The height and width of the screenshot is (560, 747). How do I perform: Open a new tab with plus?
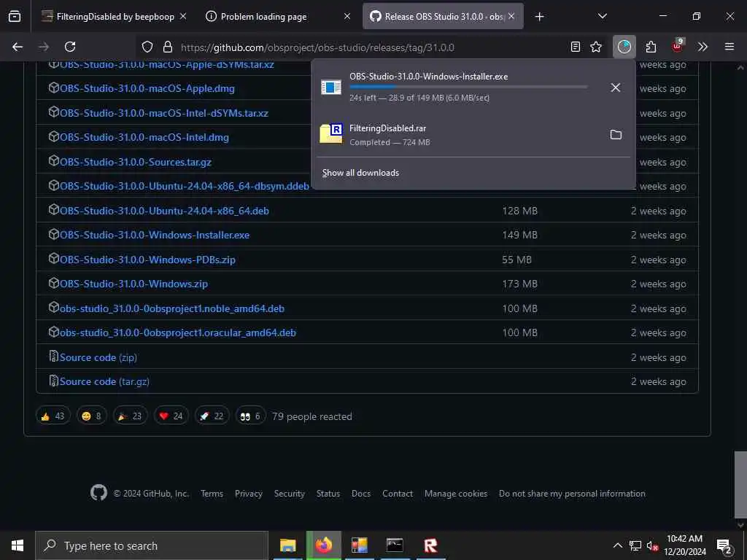click(539, 17)
